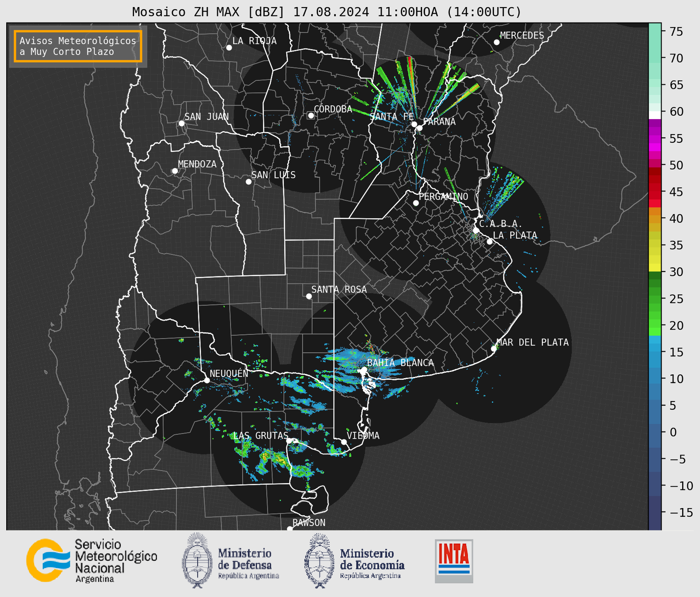The height and width of the screenshot is (597, 700).
Task: Click the San Luis city marker dot
Action: coord(249,182)
